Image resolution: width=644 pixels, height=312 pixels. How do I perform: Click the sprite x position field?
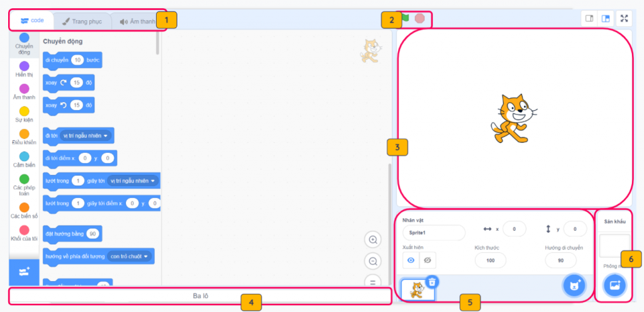(x=514, y=229)
